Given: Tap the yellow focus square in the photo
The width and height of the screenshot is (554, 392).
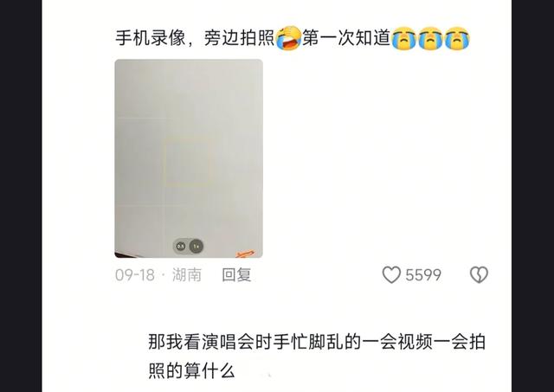Looking at the screenshot, I should pyautogui.click(x=186, y=162).
